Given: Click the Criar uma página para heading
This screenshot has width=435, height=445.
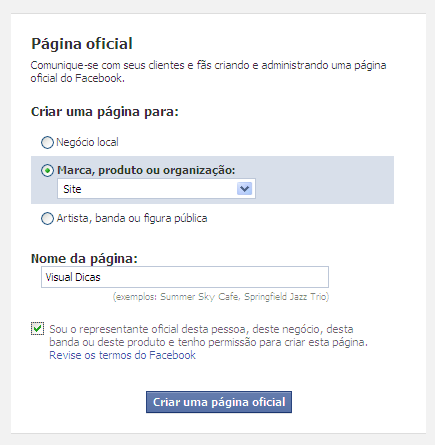Looking at the screenshot, I should pos(105,112).
